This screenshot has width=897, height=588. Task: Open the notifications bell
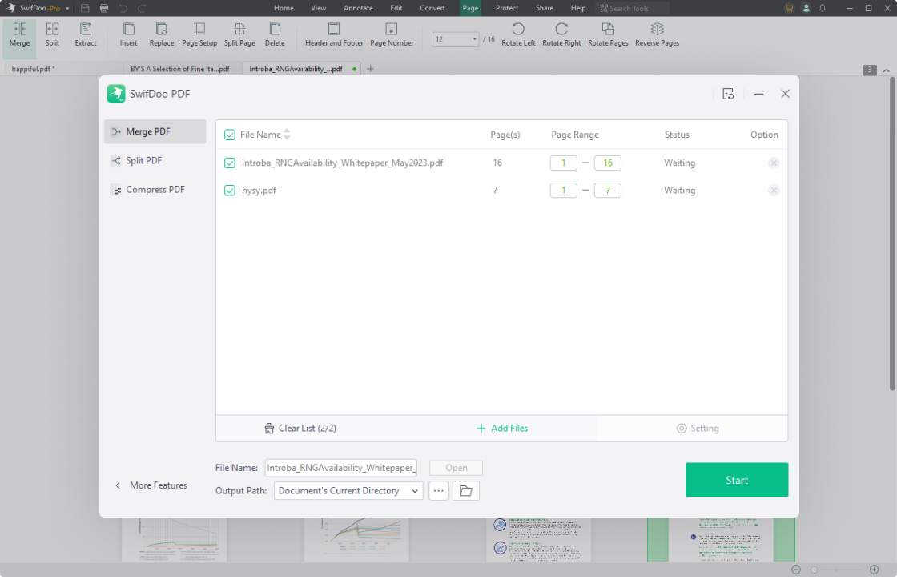click(x=822, y=8)
